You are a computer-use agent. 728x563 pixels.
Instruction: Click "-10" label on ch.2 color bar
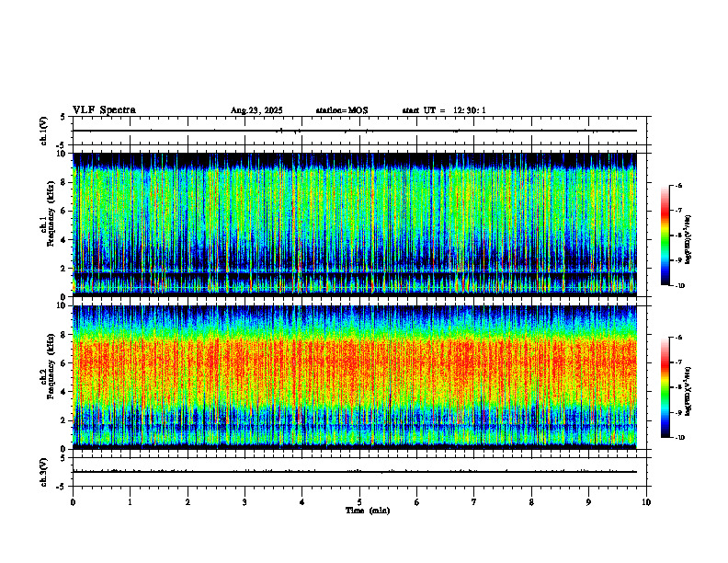tap(679, 437)
